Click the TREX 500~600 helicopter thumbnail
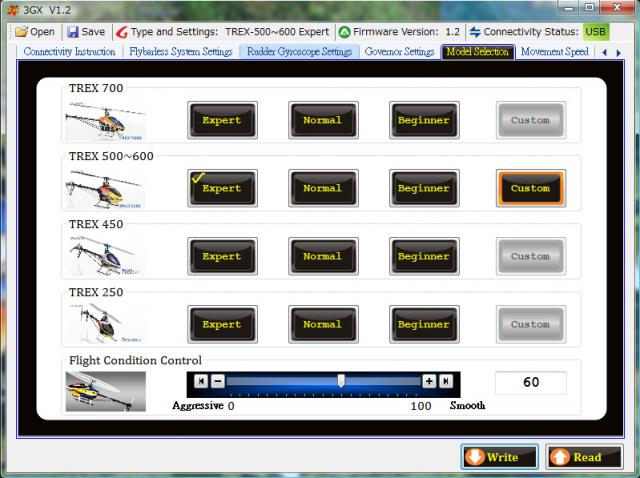This screenshot has width=640, height=478. (105, 188)
